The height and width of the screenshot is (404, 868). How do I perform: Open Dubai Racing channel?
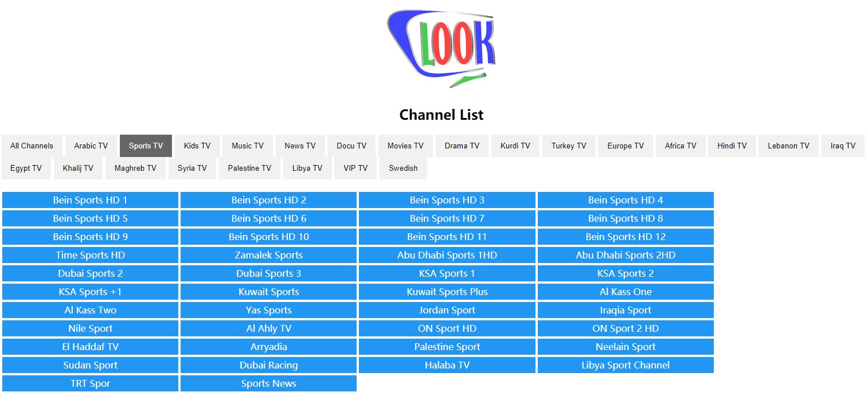(268, 365)
